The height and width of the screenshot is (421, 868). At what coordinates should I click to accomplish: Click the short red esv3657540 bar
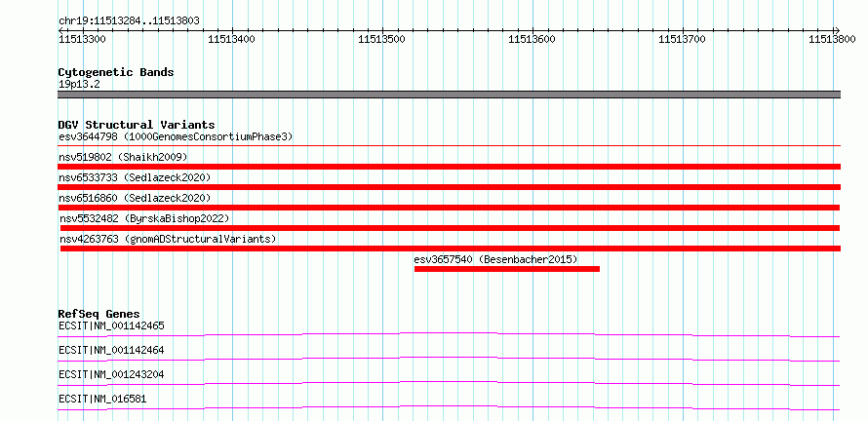506,269
